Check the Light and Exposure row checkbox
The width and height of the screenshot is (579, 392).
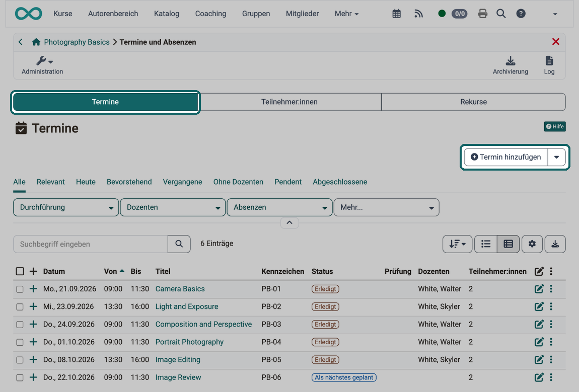pos(20,307)
